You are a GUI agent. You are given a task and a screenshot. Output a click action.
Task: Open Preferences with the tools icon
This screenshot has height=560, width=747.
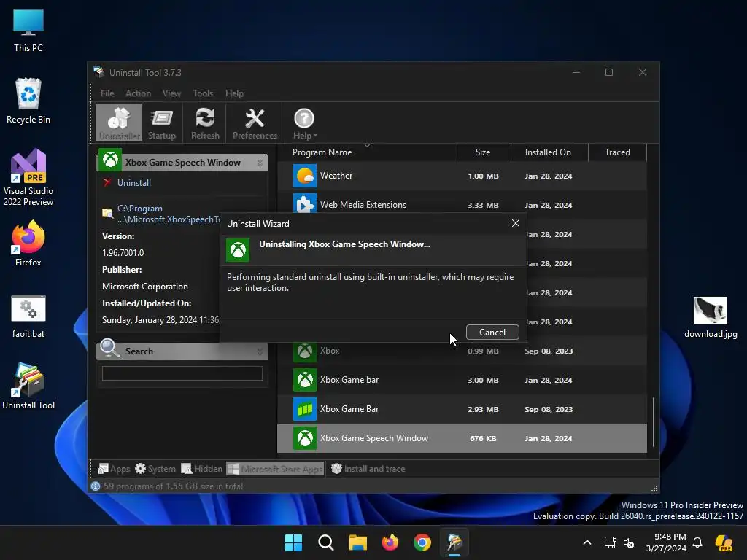tap(255, 122)
